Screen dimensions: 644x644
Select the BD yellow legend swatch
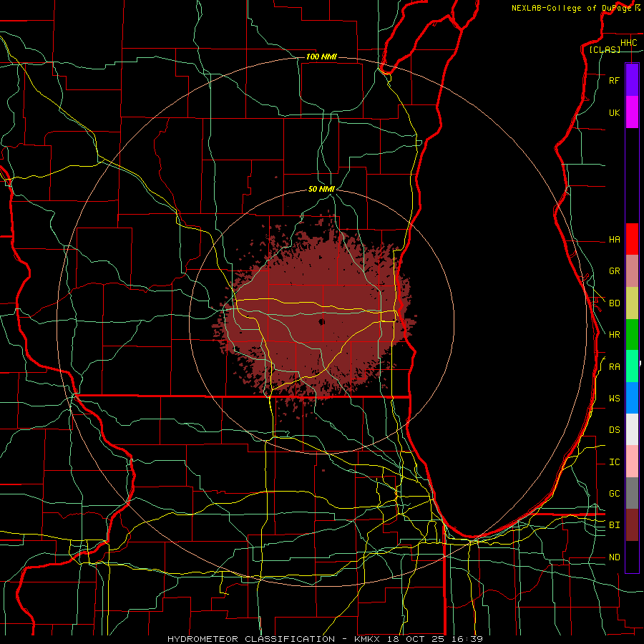(x=632, y=303)
